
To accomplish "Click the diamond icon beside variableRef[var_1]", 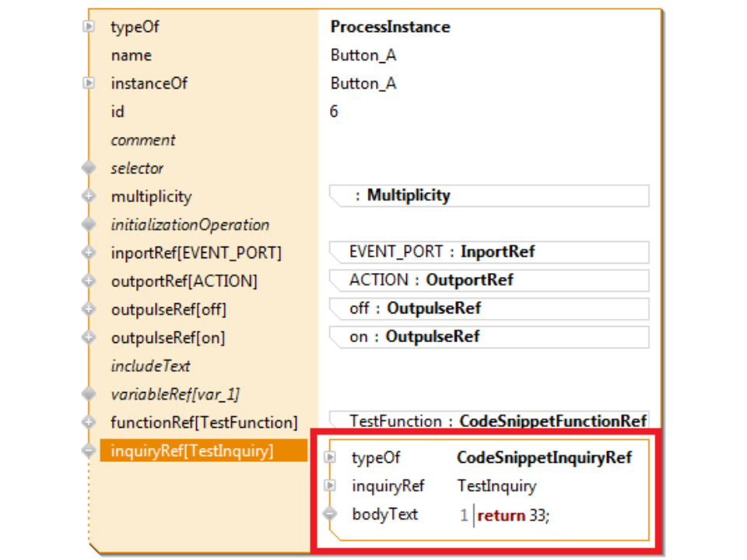I will click(x=89, y=394).
